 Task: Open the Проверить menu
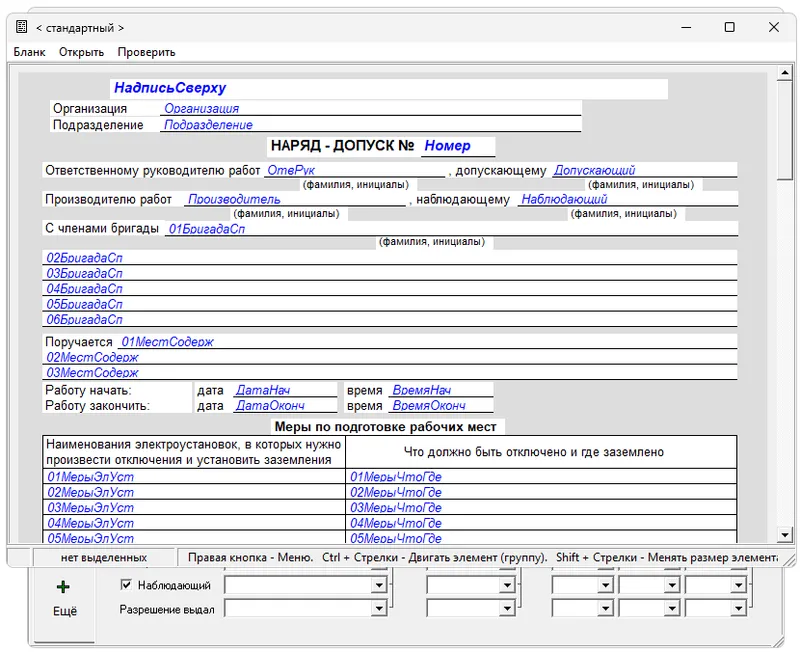click(x=146, y=52)
